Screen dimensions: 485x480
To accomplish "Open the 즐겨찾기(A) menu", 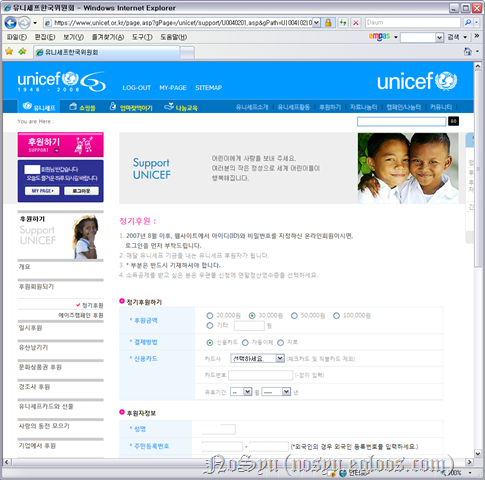I will click(108, 37).
